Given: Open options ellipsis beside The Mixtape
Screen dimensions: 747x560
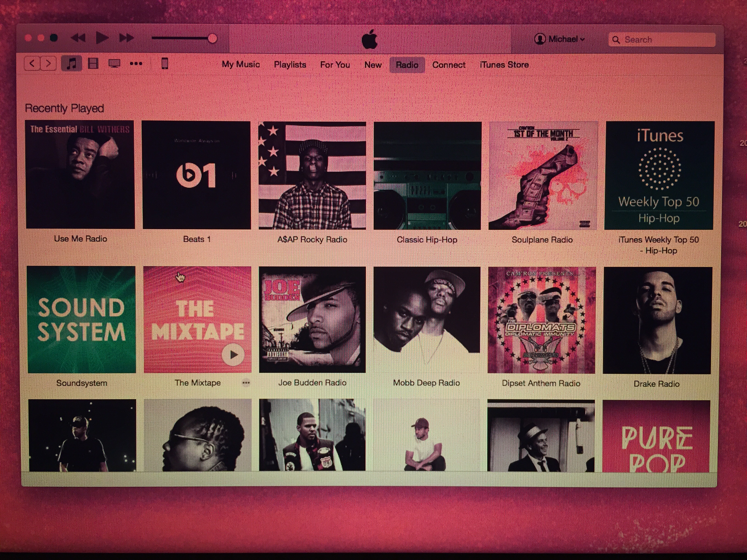Looking at the screenshot, I should tap(246, 382).
